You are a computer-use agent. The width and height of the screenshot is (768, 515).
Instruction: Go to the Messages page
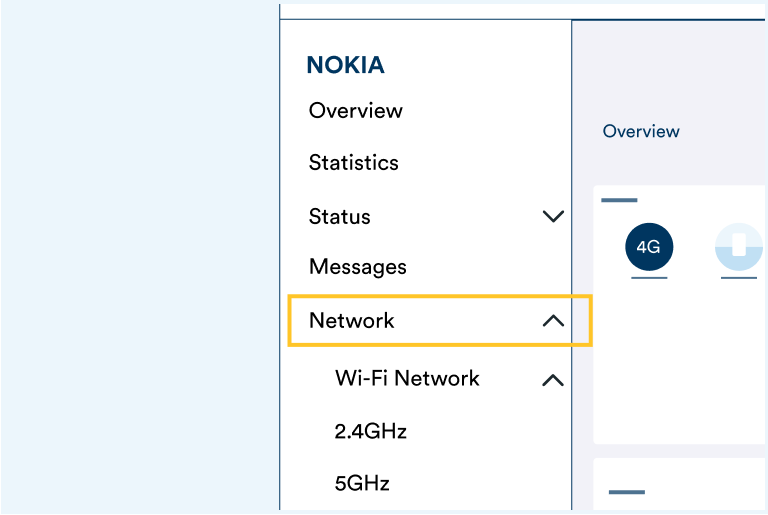coord(357,267)
